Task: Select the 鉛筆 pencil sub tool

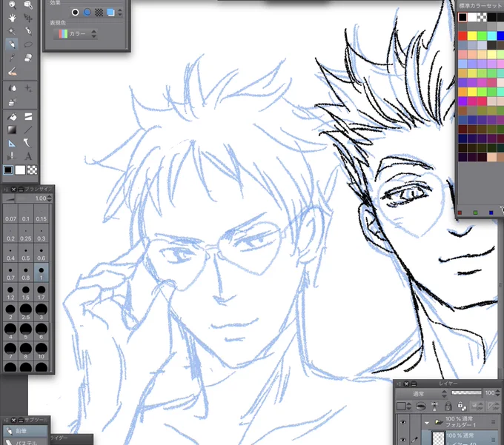Action: (26, 430)
